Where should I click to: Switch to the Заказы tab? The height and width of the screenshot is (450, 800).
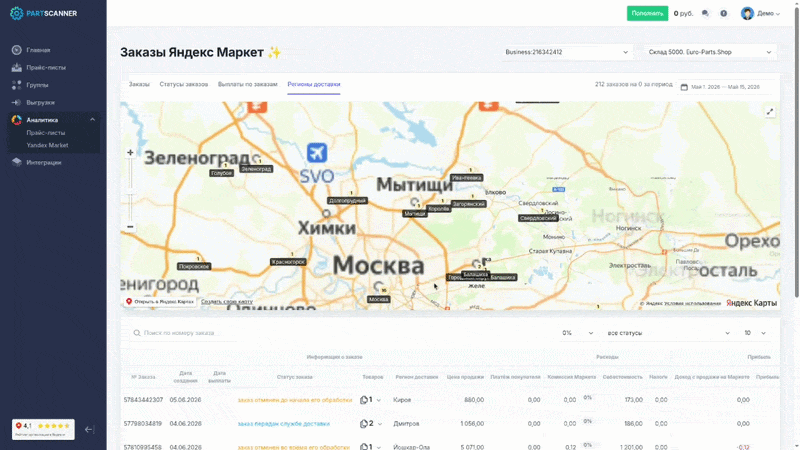pos(139,84)
